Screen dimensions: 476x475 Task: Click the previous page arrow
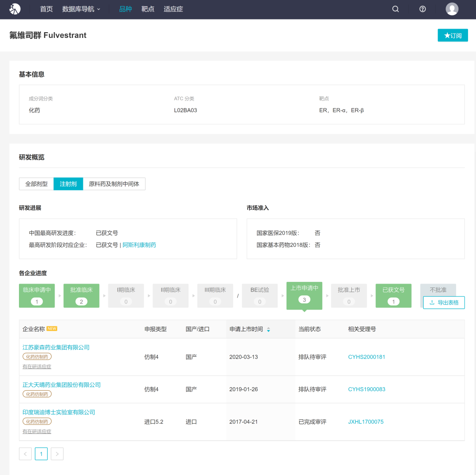25,454
